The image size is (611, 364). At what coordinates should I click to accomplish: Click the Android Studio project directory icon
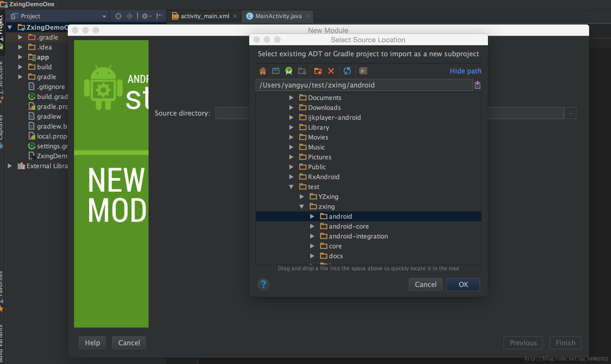[x=289, y=71]
